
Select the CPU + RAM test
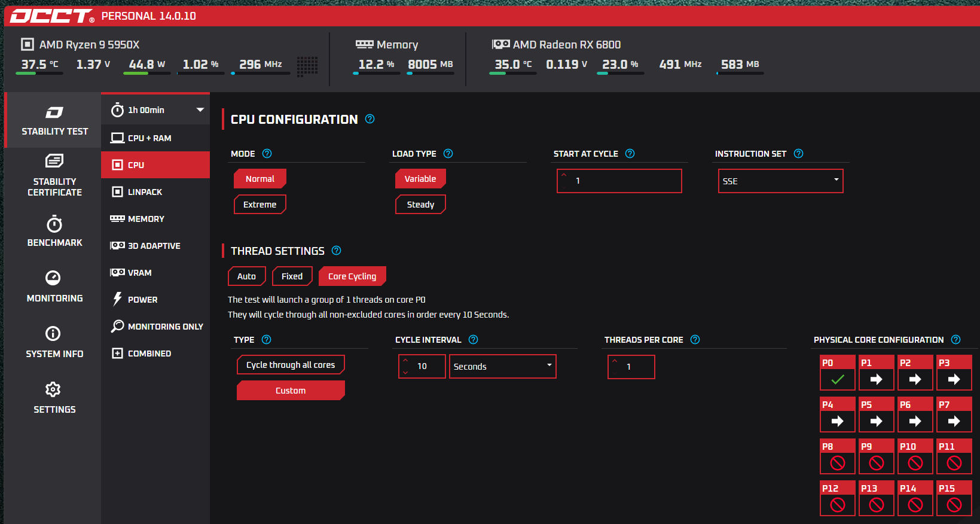[x=155, y=138]
